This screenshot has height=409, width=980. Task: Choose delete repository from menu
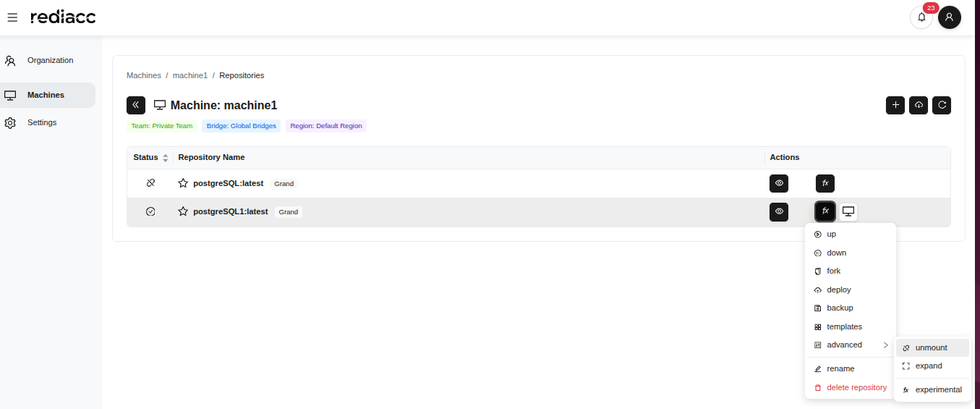click(x=856, y=387)
